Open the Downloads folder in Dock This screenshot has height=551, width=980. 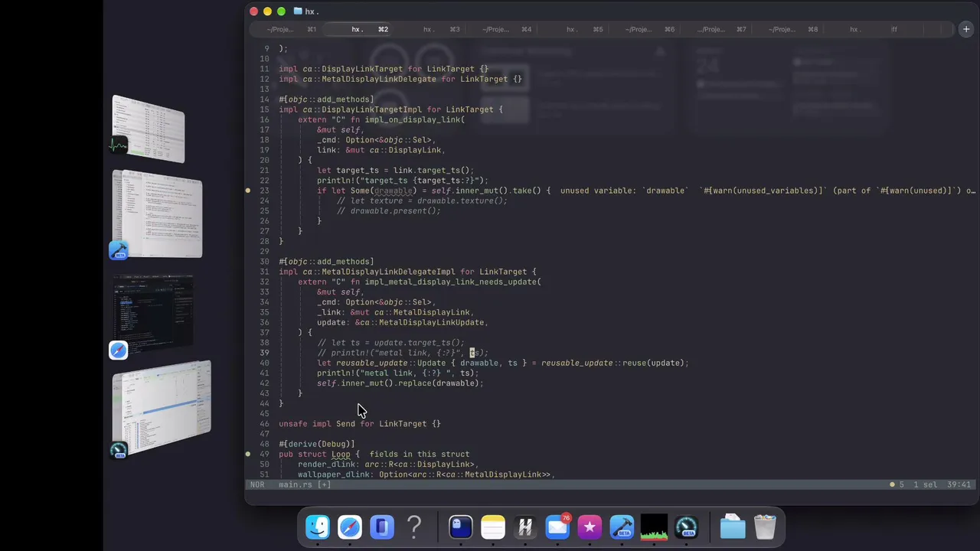point(733,527)
